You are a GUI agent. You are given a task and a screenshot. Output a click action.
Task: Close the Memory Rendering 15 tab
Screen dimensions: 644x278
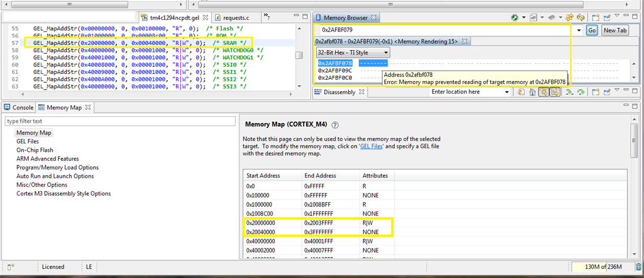464,41
